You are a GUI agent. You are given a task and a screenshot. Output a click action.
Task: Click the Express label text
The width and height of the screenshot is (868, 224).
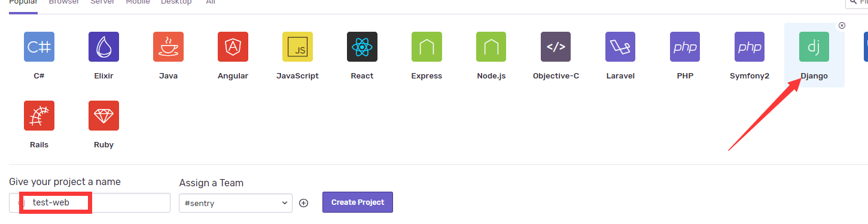(x=427, y=76)
